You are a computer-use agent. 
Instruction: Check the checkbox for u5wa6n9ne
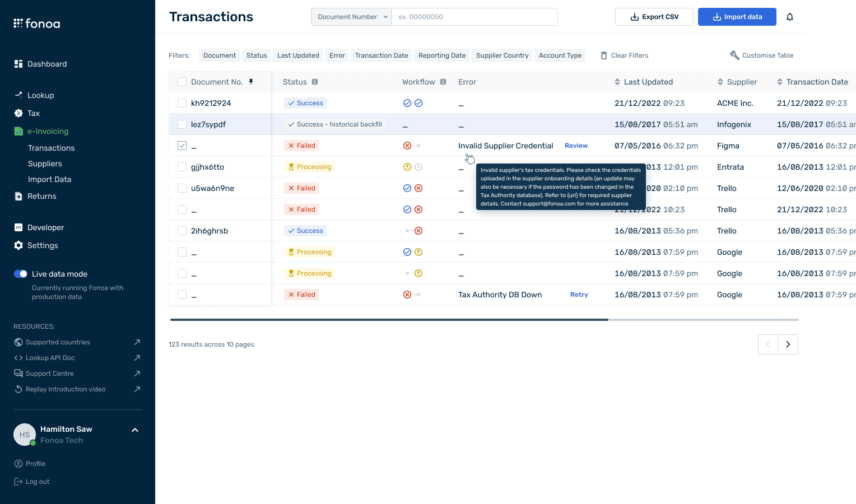tap(182, 188)
